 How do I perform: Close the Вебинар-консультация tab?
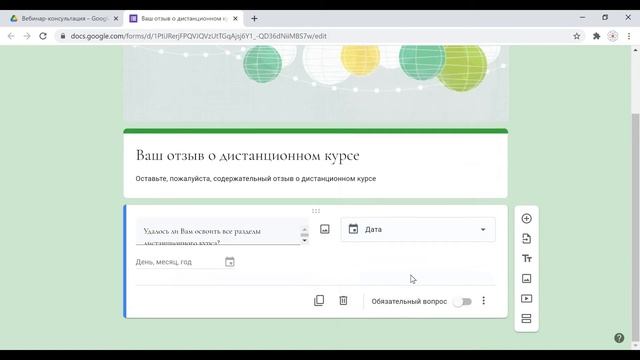[x=116, y=18]
